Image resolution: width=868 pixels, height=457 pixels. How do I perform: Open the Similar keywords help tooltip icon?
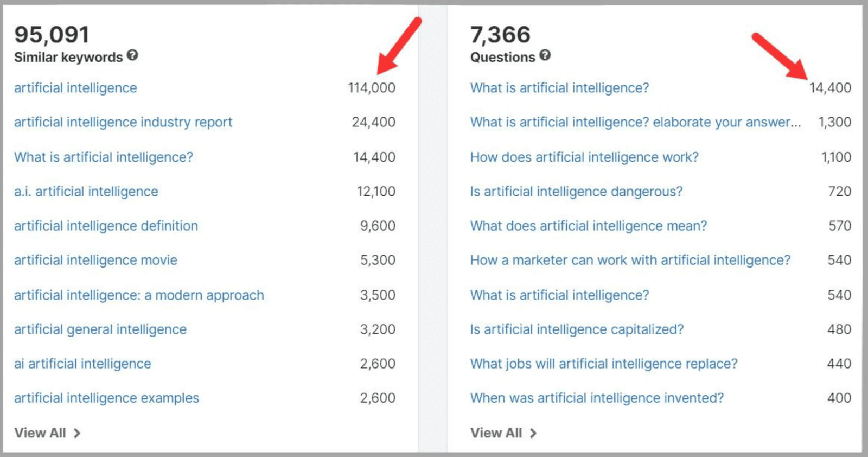tap(133, 56)
